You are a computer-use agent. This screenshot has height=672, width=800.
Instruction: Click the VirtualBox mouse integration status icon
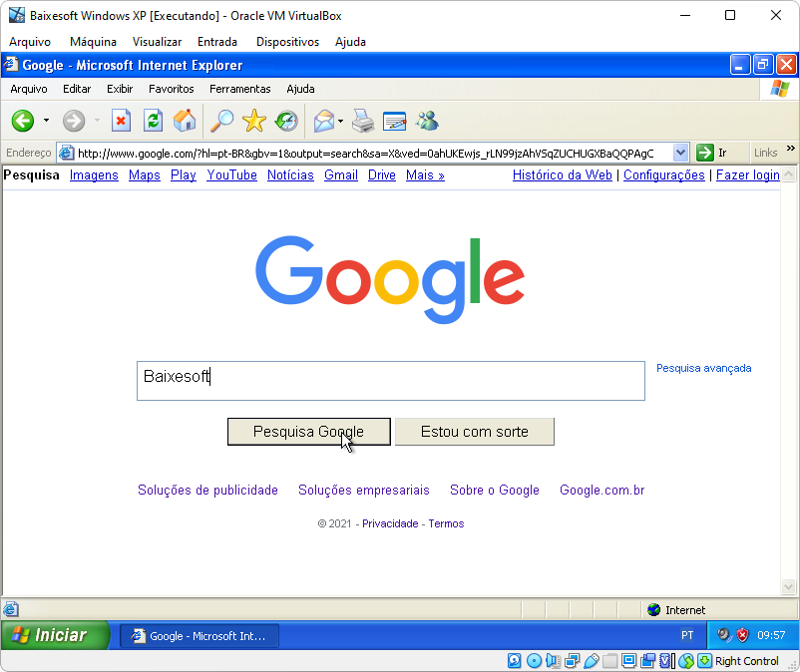686,661
